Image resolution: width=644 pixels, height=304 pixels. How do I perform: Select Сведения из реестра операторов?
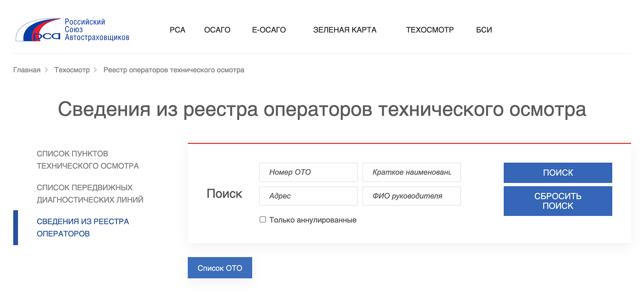[82, 228]
